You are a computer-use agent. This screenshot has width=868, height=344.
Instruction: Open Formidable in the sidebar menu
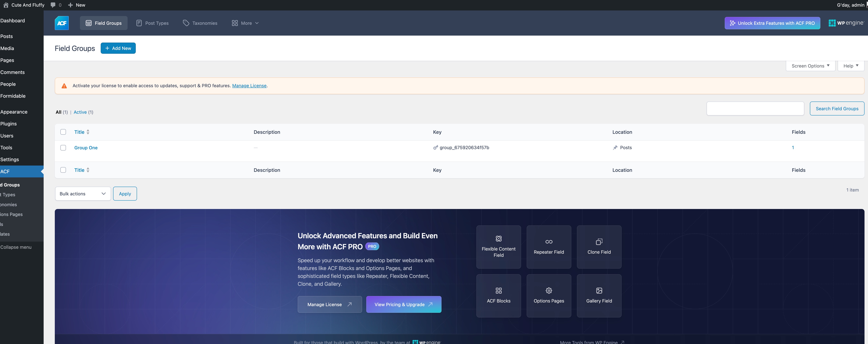[22, 96]
